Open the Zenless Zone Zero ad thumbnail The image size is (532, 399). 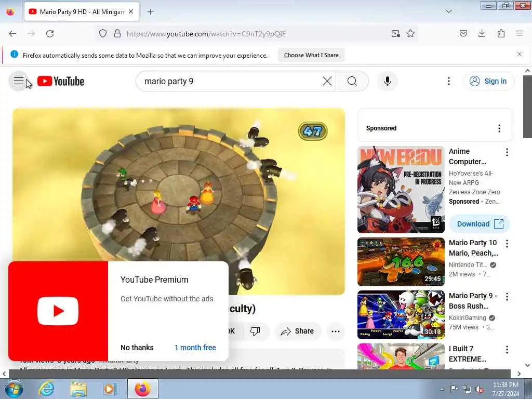click(401, 190)
